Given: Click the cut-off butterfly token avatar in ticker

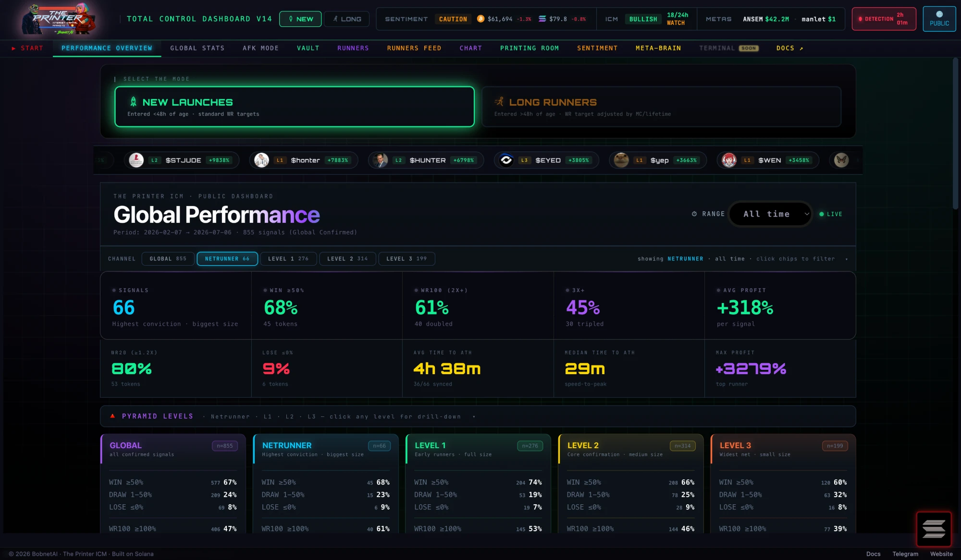Looking at the screenshot, I should (841, 160).
